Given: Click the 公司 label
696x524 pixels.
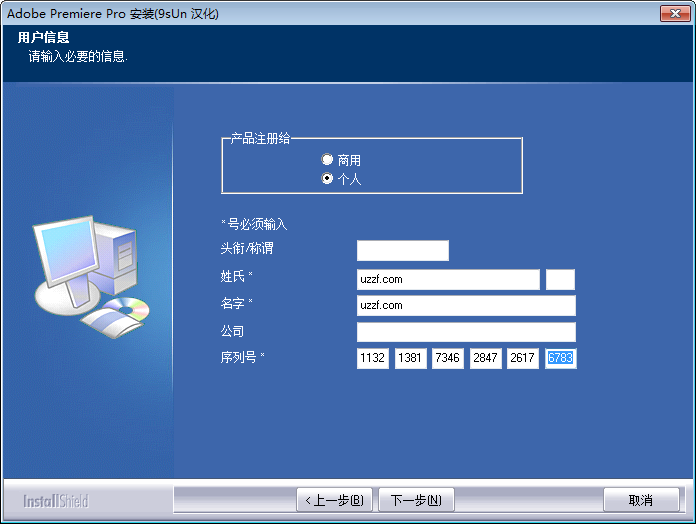Looking at the screenshot, I should pyautogui.click(x=232, y=331).
